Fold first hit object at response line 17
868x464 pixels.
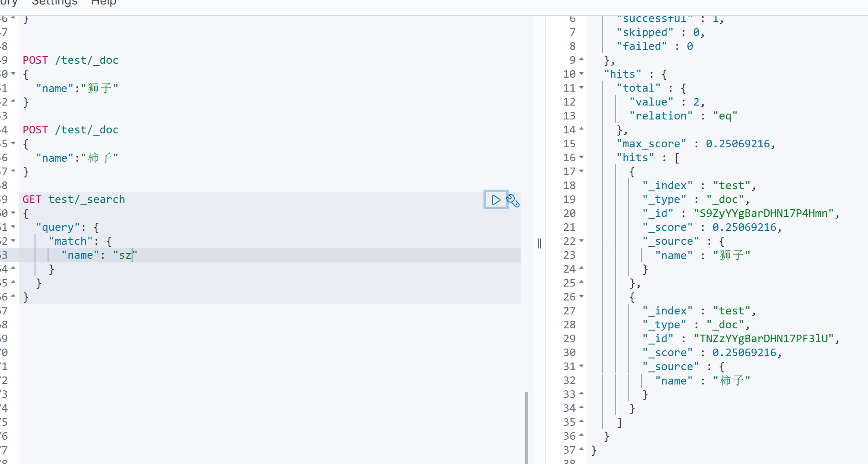pyautogui.click(x=582, y=171)
